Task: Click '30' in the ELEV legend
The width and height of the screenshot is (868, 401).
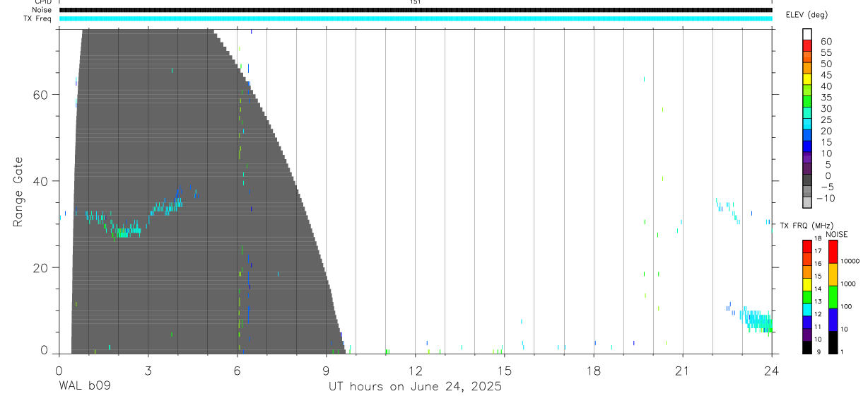Action: pyautogui.click(x=826, y=109)
